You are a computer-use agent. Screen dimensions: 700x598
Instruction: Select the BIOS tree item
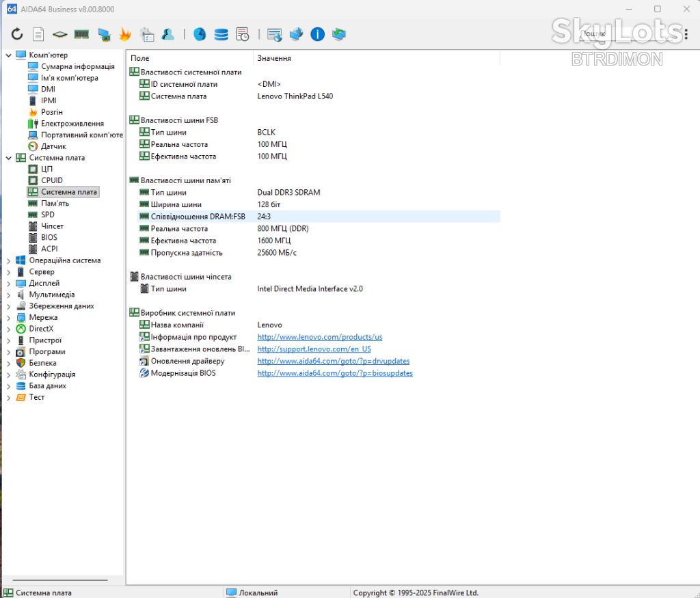click(49, 237)
